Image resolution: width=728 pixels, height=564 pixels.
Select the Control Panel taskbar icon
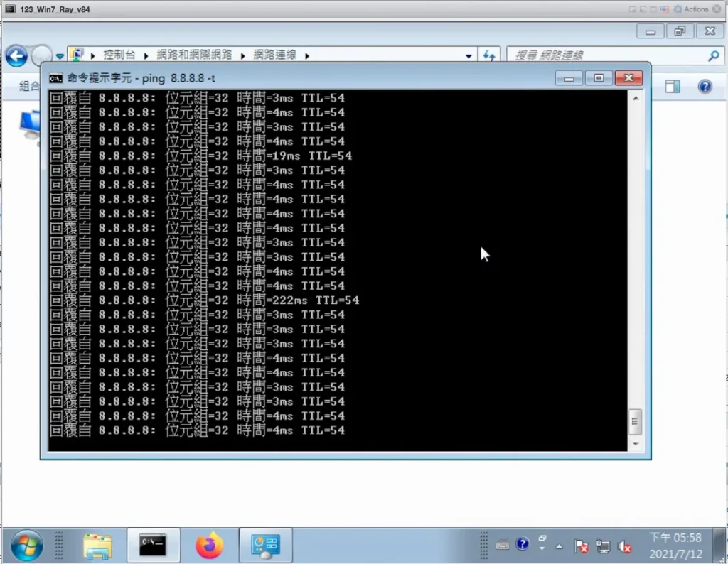266,546
